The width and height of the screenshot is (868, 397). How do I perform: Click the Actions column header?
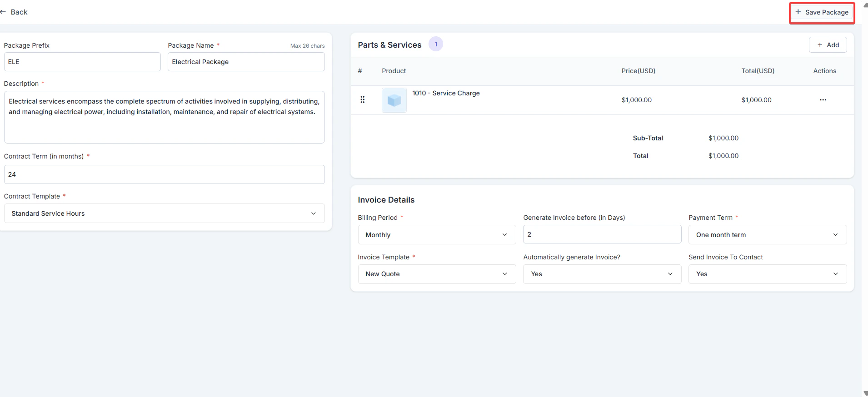pyautogui.click(x=824, y=71)
